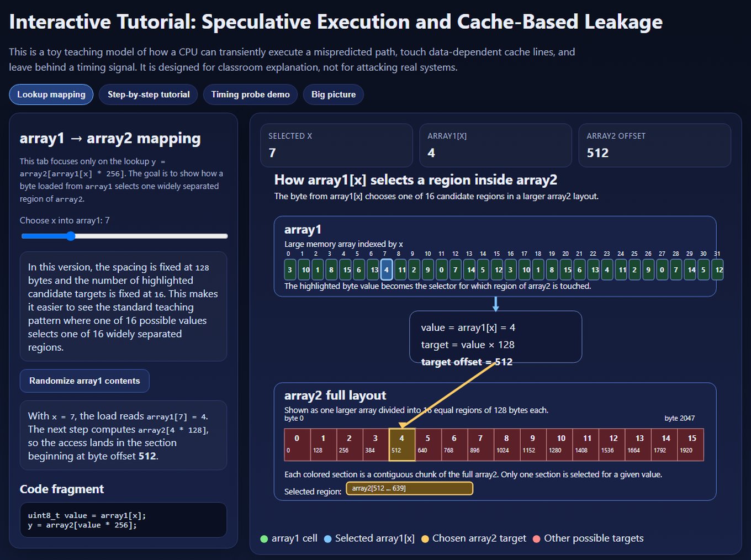The width and height of the screenshot is (751, 560).
Task: Select array1 cell at index 19 showing 8
Action: (552, 270)
